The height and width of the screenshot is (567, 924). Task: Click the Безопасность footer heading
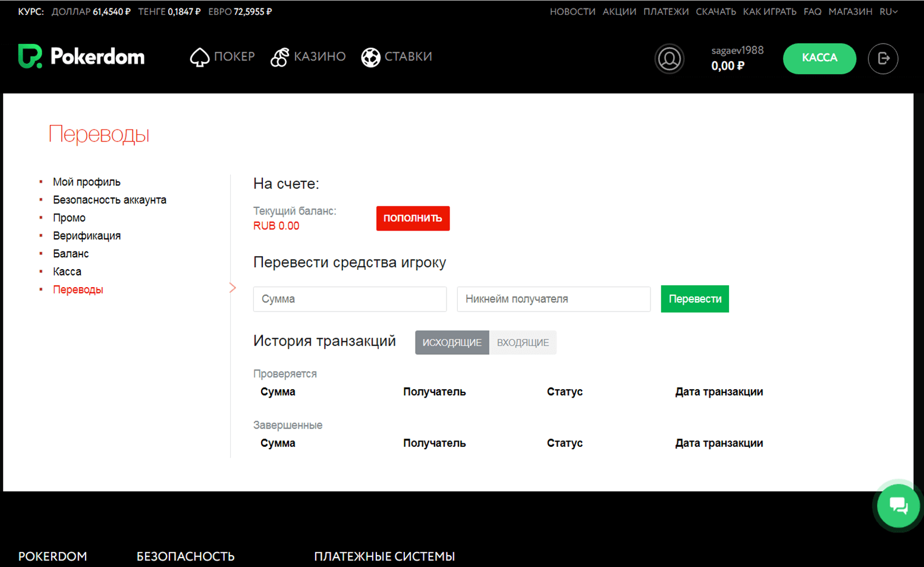tap(186, 556)
